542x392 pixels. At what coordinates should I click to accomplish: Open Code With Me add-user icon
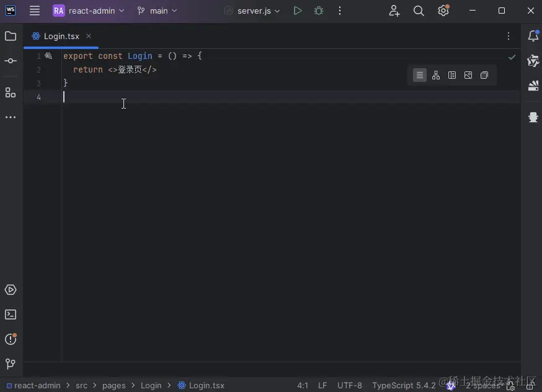[x=394, y=11]
